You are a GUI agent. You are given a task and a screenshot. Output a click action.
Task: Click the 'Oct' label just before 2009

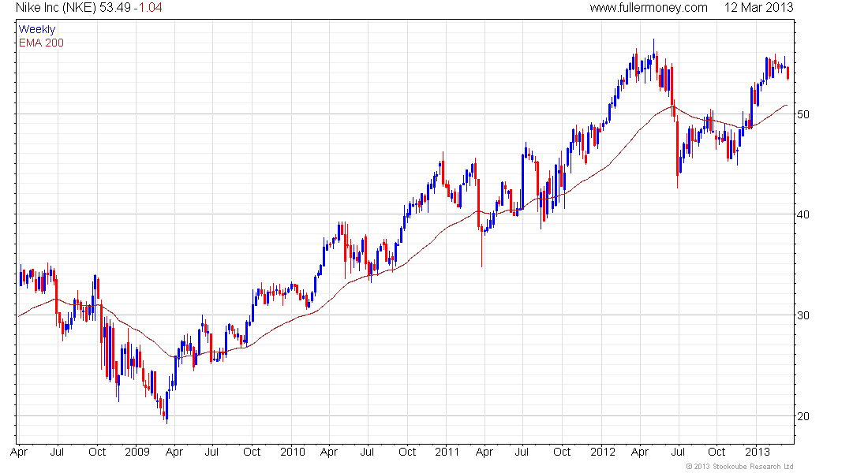97,452
